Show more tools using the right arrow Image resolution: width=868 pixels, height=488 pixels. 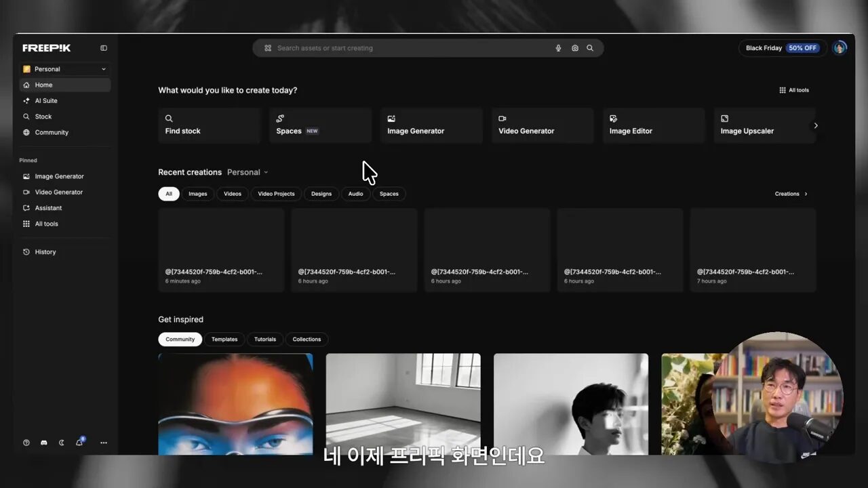pyautogui.click(x=816, y=125)
